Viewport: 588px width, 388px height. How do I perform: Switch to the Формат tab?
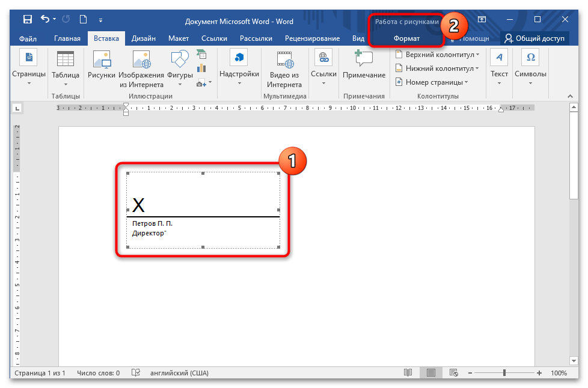[406, 38]
